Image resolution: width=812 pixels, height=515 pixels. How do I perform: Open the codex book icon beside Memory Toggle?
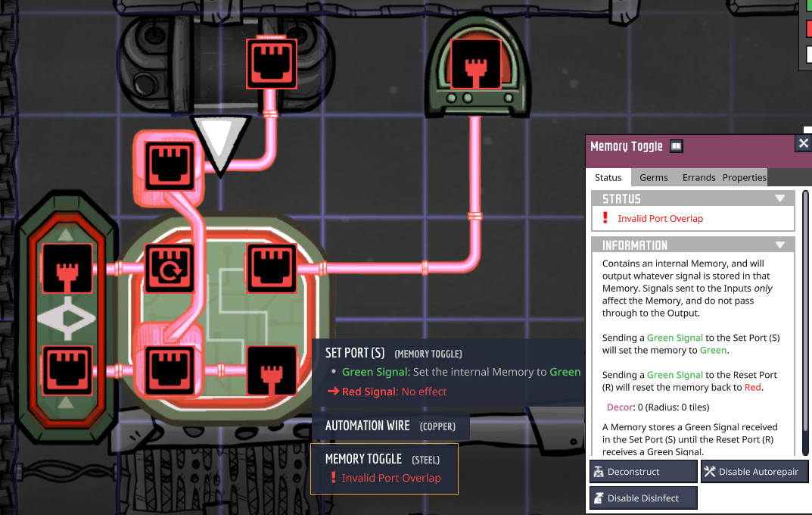[677, 146]
